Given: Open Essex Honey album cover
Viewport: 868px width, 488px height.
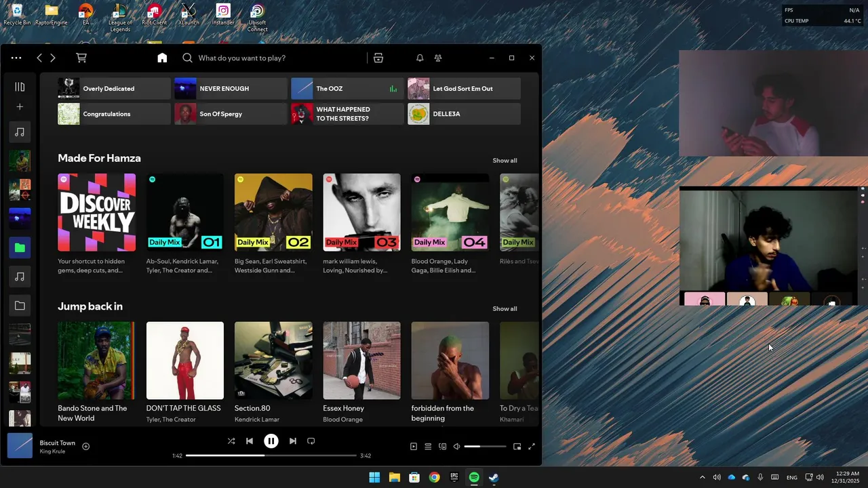Looking at the screenshot, I should [361, 361].
